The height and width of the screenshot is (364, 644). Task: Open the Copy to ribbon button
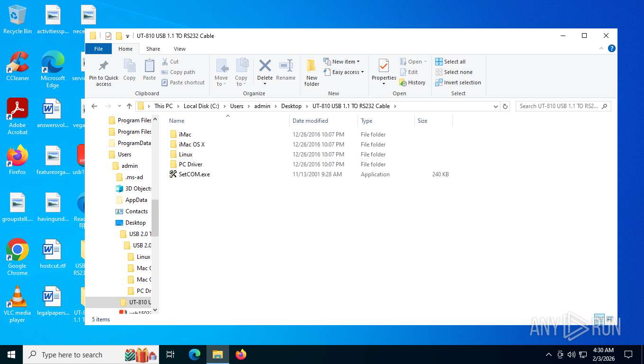pyautogui.click(x=241, y=72)
